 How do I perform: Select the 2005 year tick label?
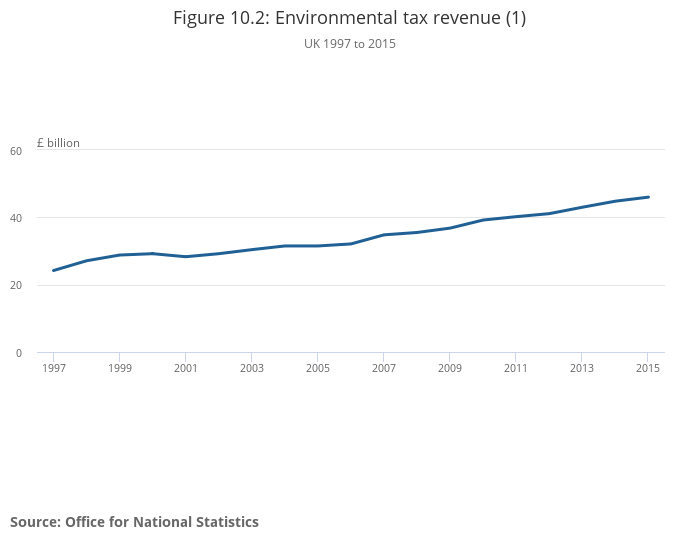tap(318, 369)
